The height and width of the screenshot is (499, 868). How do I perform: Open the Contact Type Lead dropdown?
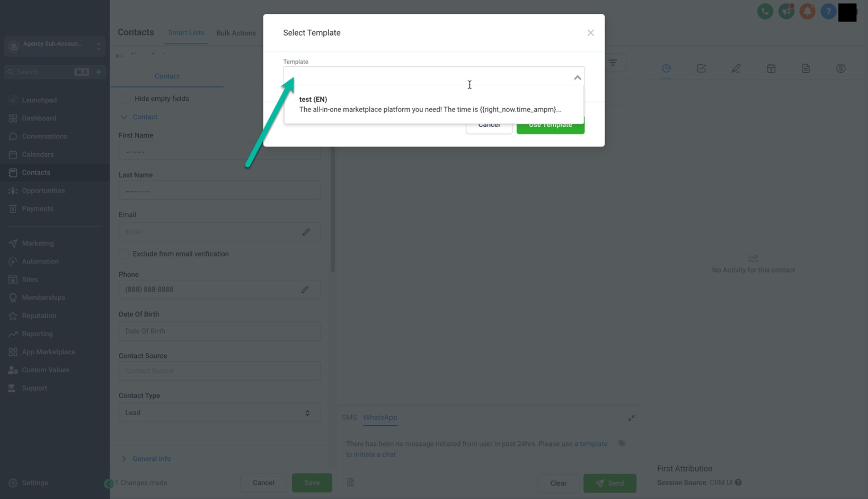219,413
